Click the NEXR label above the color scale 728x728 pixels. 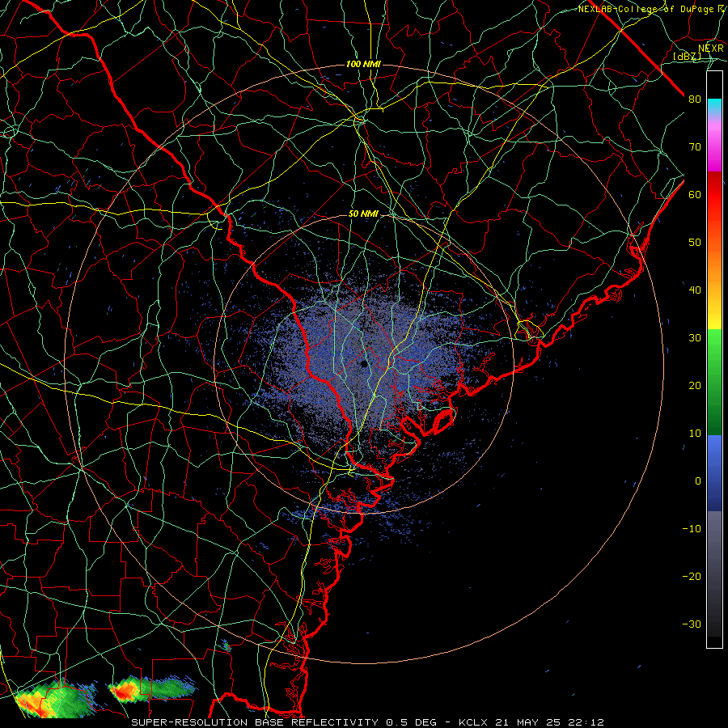coord(711,49)
